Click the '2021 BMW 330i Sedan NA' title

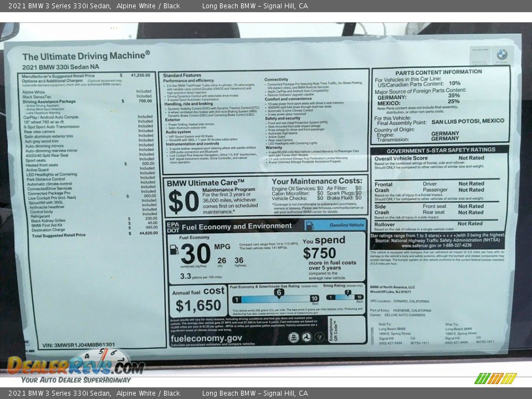60,67
